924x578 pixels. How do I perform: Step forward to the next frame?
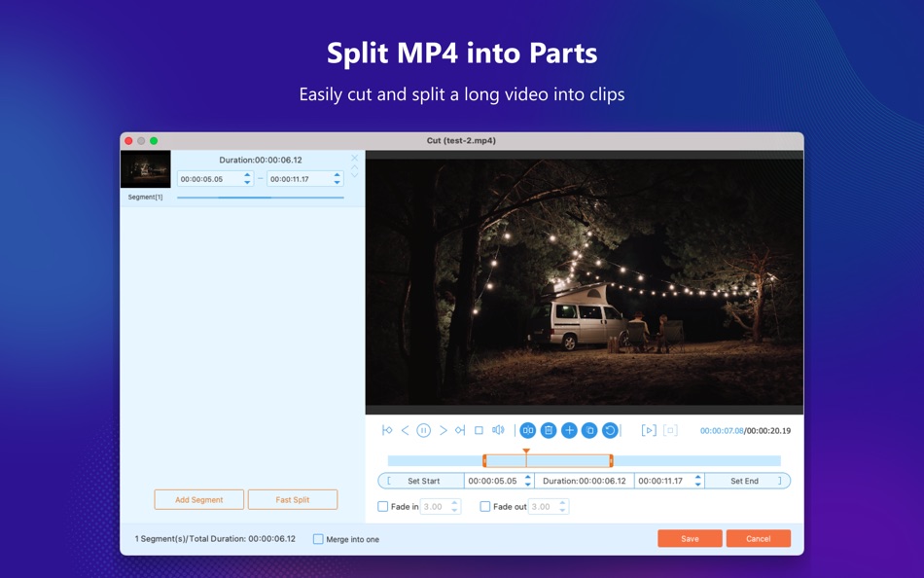pyautogui.click(x=443, y=430)
